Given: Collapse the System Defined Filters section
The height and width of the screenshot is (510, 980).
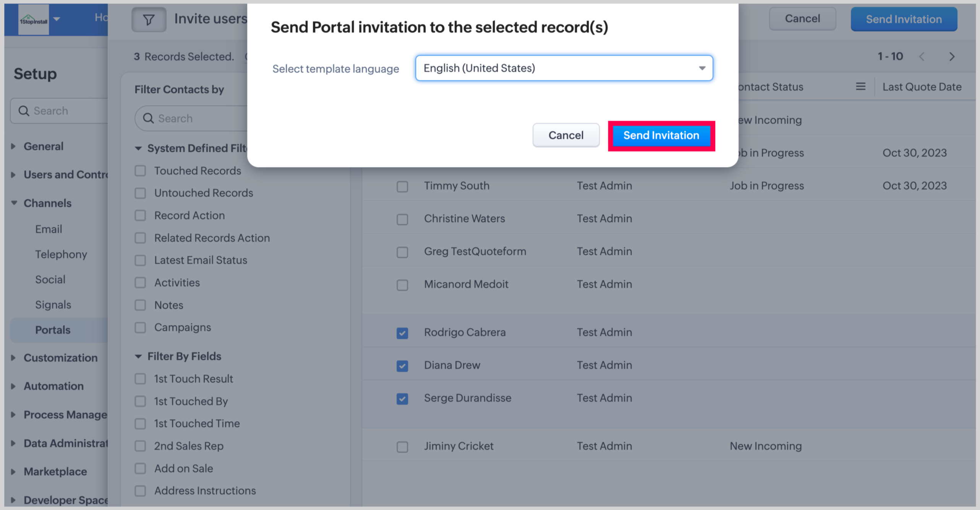Looking at the screenshot, I should [138, 148].
